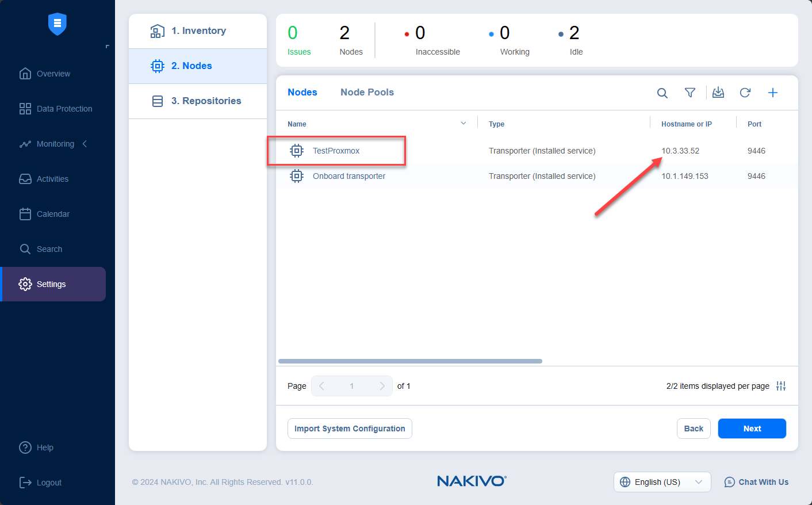Open the TestProxmox node
This screenshot has height=505, width=812.
336,151
